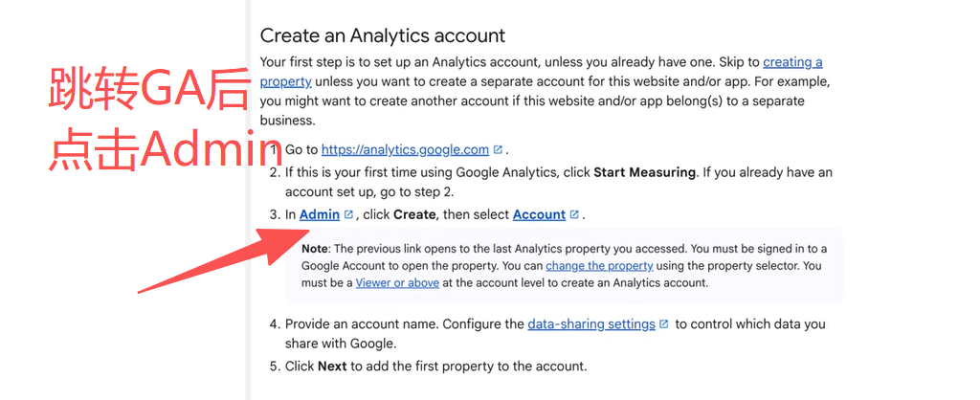Click the 'Viewer or above' link

point(397,282)
